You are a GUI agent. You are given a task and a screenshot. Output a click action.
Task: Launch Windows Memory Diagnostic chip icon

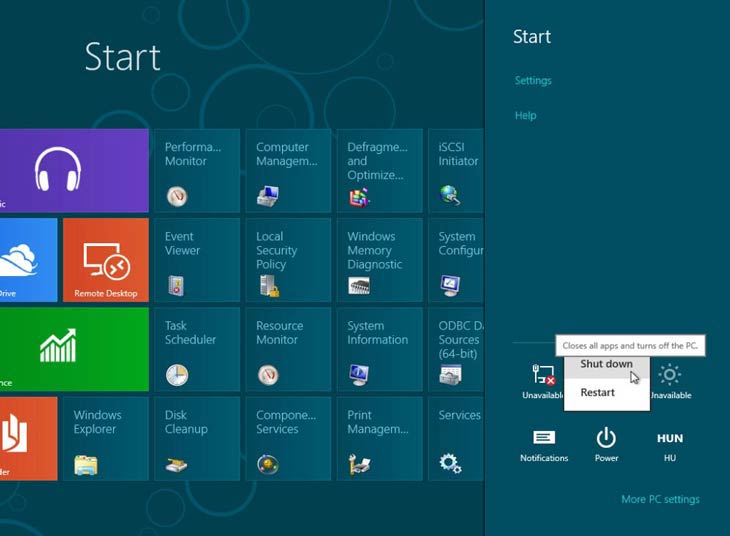click(359, 285)
